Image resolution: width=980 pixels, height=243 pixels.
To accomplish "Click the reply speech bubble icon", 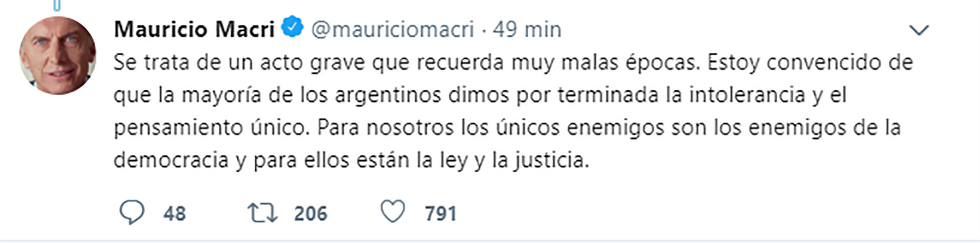I will pyautogui.click(x=132, y=212).
